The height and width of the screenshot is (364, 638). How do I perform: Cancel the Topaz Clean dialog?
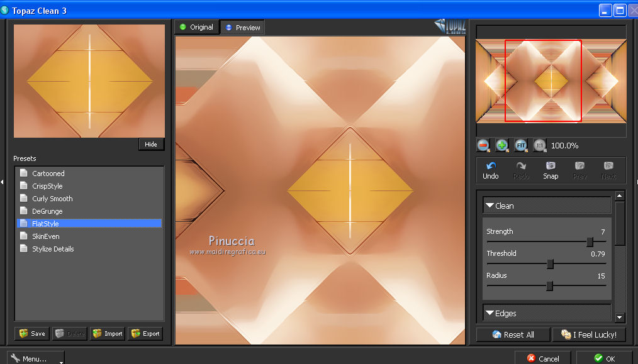pos(543,358)
